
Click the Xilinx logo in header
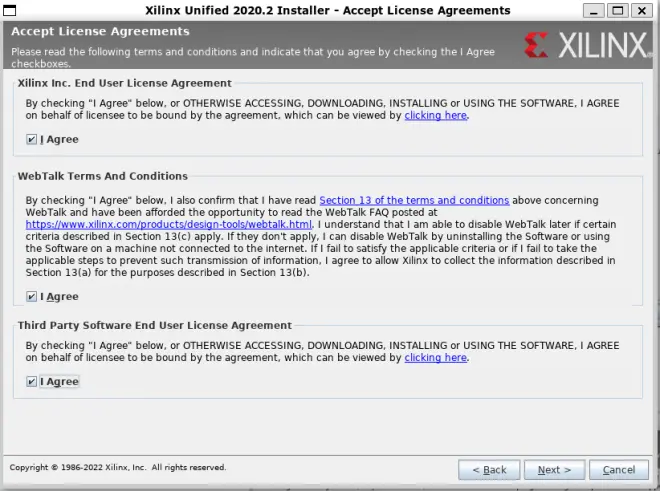[x=588, y=45]
